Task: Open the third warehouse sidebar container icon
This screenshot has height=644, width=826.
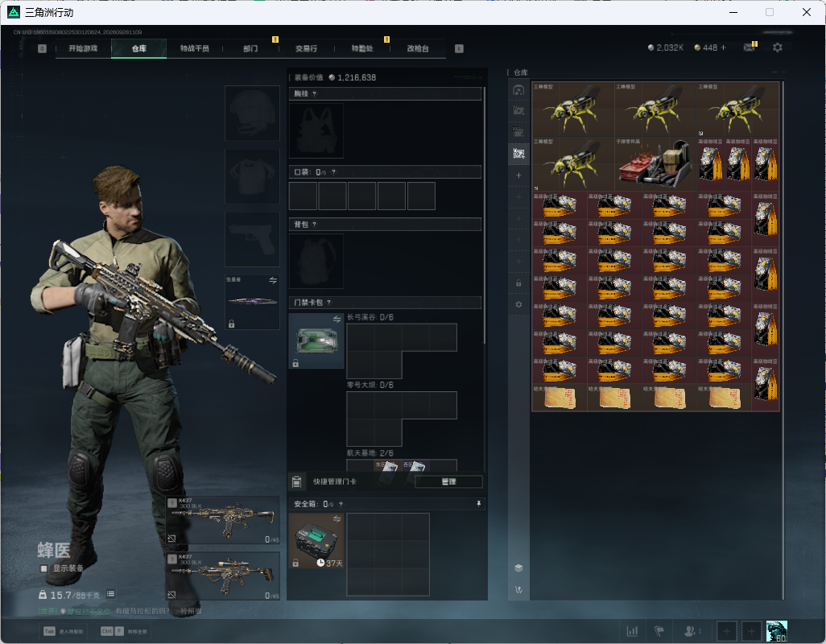Action: pos(518,132)
